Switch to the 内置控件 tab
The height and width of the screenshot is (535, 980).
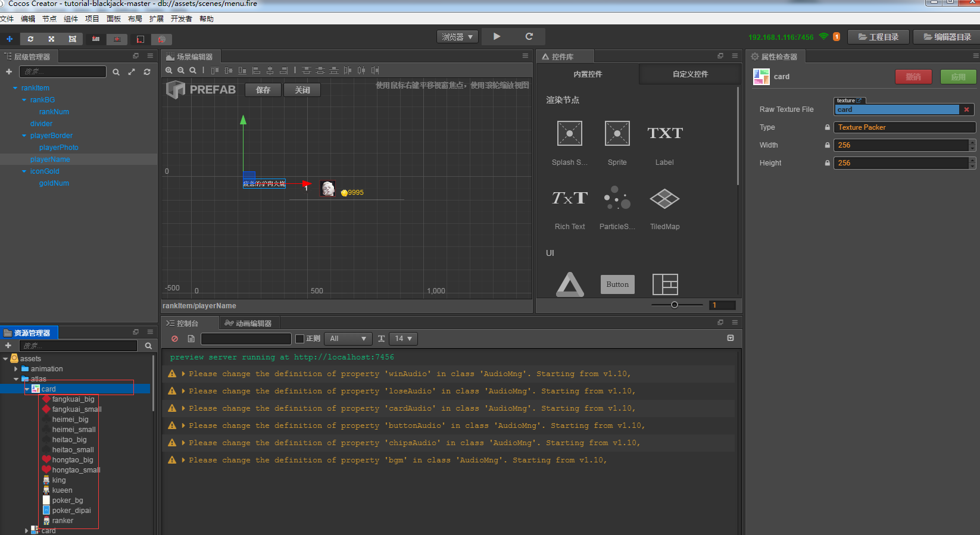click(x=588, y=74)
